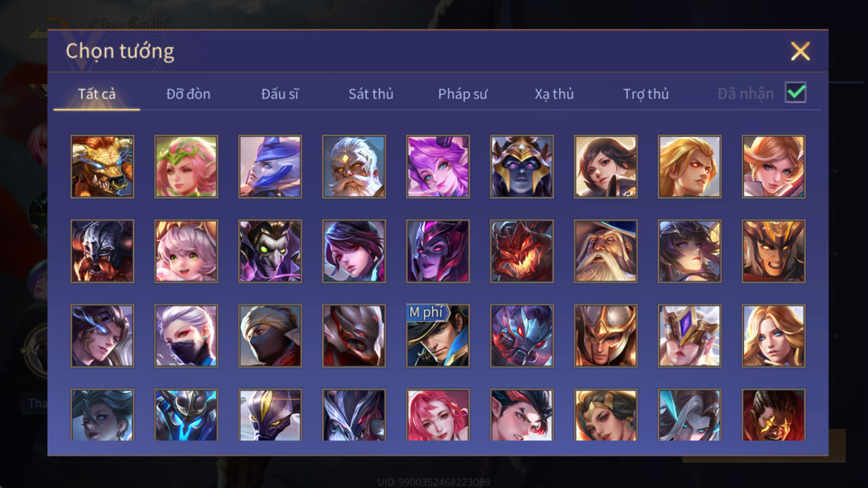868x488 pixels.
Task: Select the green-eyed joker hero portrait
Action: 270,251
